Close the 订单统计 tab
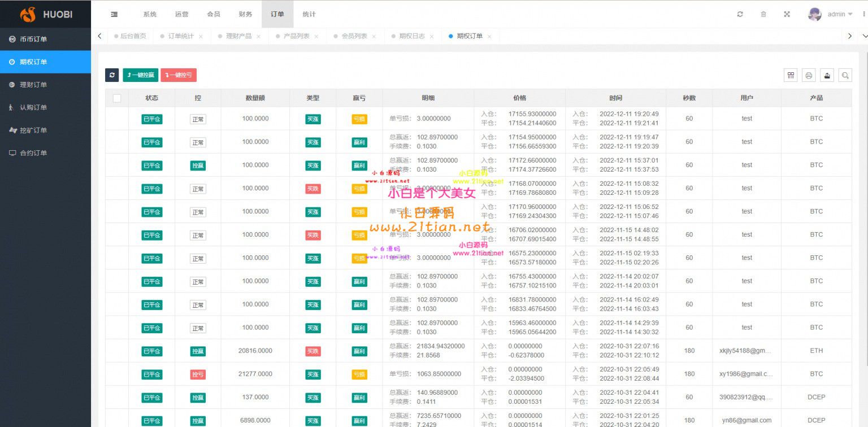The width and height of the screenshot is (868, 427). 201,37
